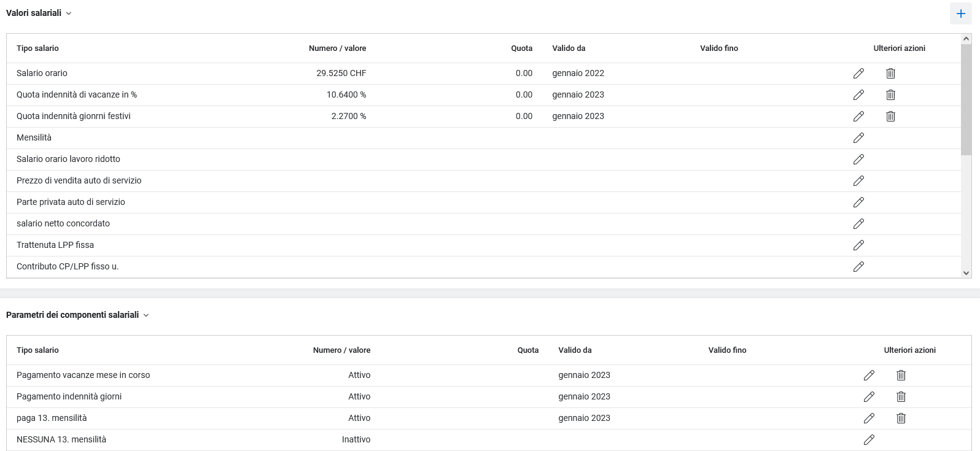Delete the Salario orario entry

coord(890,74)
